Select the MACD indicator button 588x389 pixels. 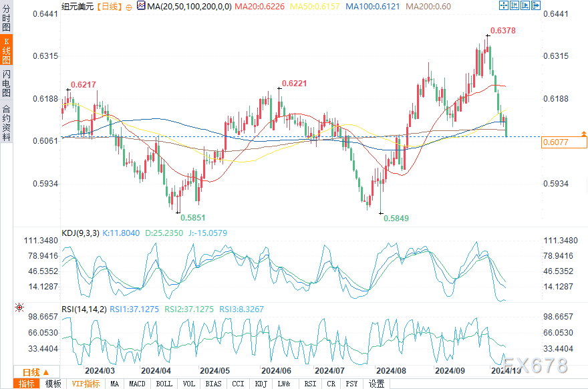pyautogui.click(x=137, y=384)
